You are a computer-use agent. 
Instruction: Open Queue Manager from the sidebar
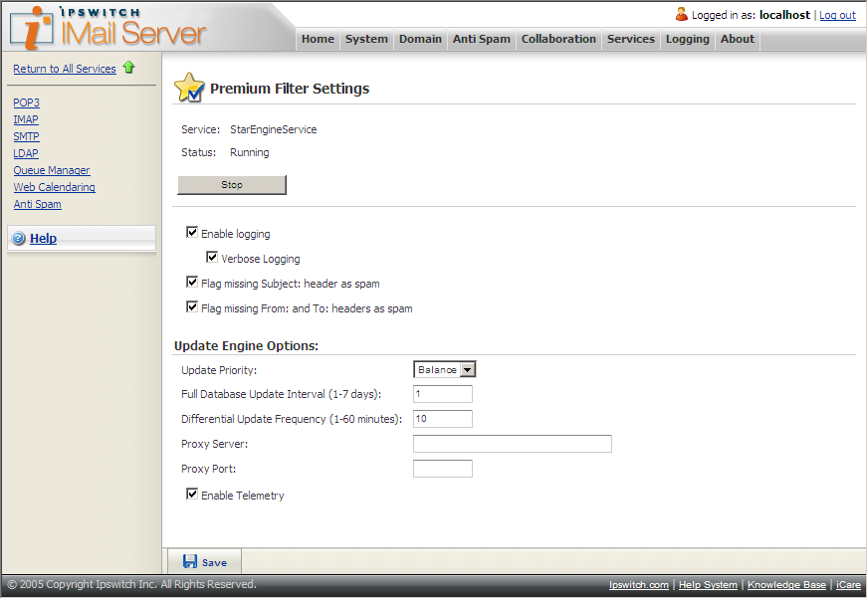click(52, 170)
